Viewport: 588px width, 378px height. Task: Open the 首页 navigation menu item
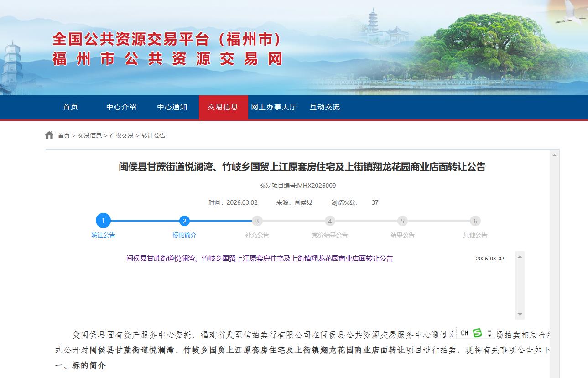(x=70, y=107)
